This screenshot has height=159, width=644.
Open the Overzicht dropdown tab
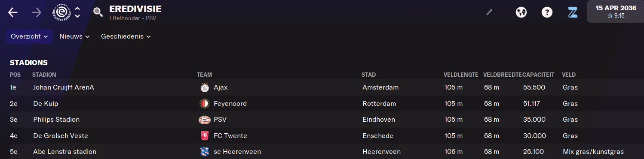[29, 36]
